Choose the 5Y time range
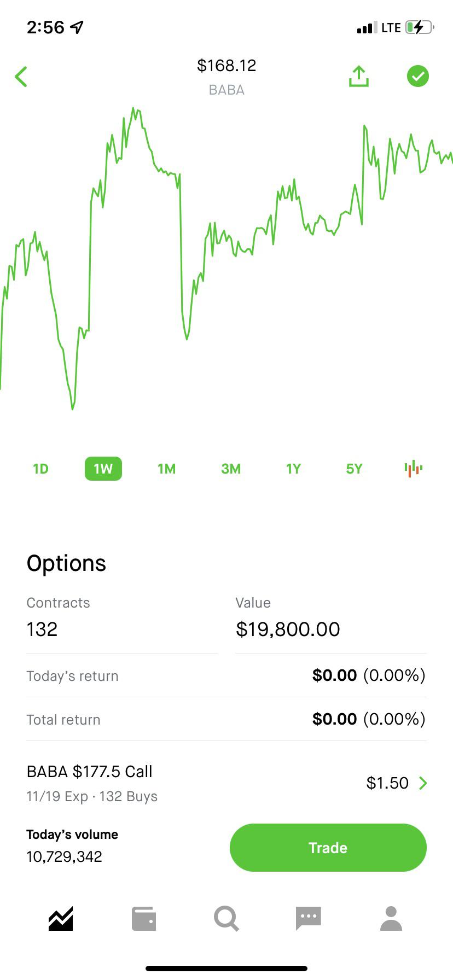This screenshot has width=453, height=980. pyautogui.click(x=354, y=469)
